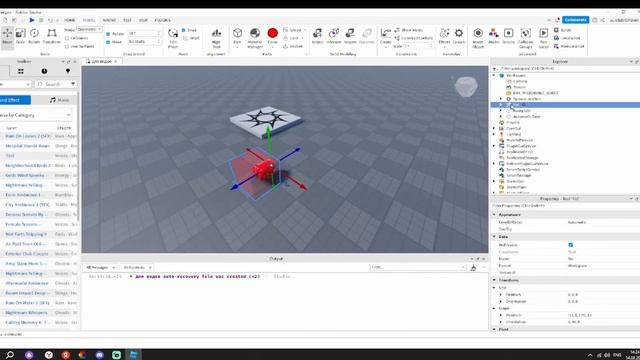Click the Collaborate button
The width and height of the screenshot is (640, 360).
click(576, 20)
